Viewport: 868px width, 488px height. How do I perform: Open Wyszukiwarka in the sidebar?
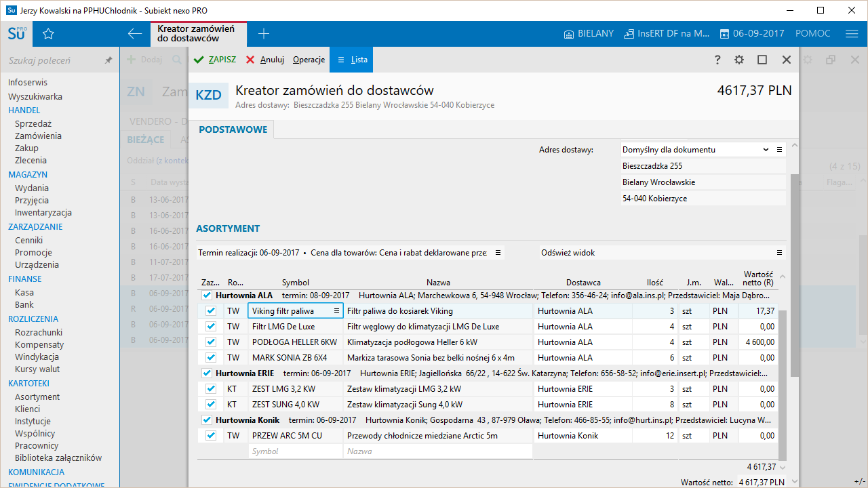tap(35, 96)
